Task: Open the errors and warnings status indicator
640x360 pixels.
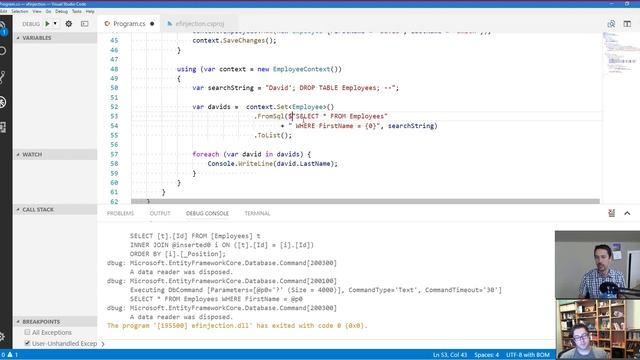Action: click(9, 355)
